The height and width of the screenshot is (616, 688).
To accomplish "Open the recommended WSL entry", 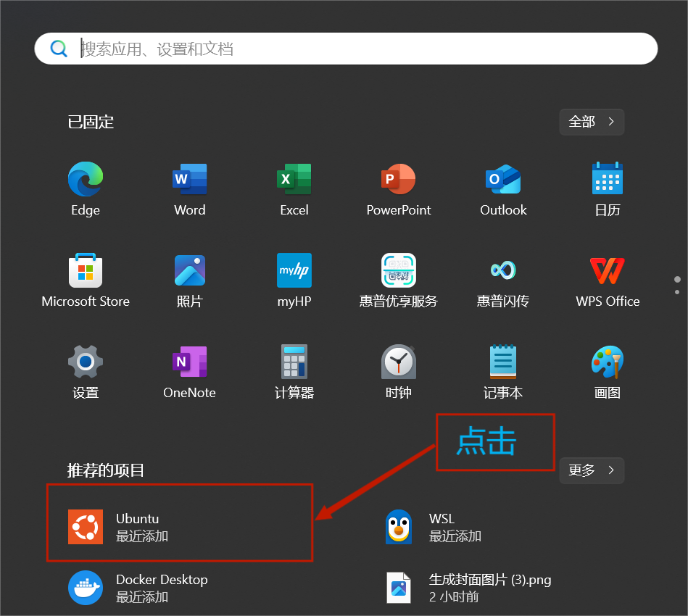I will pyautogui.click(x=442, y=527).
